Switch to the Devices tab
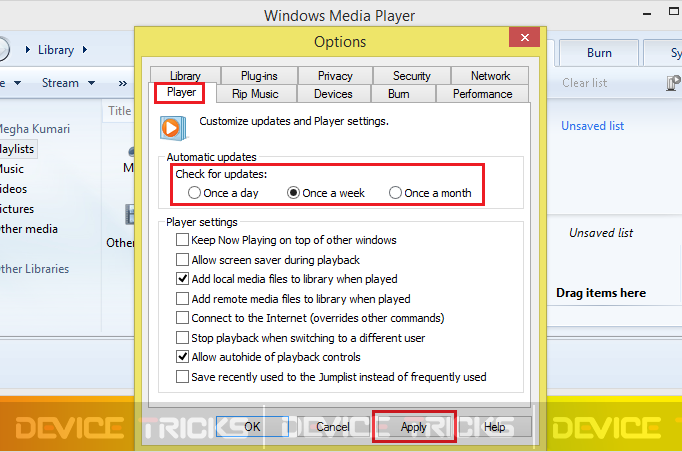Screen dimensions: 682x452 [x=333, y=94]
